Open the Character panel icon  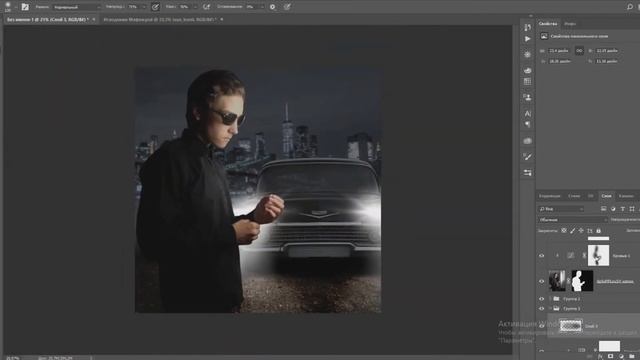[x=527, y=113]
